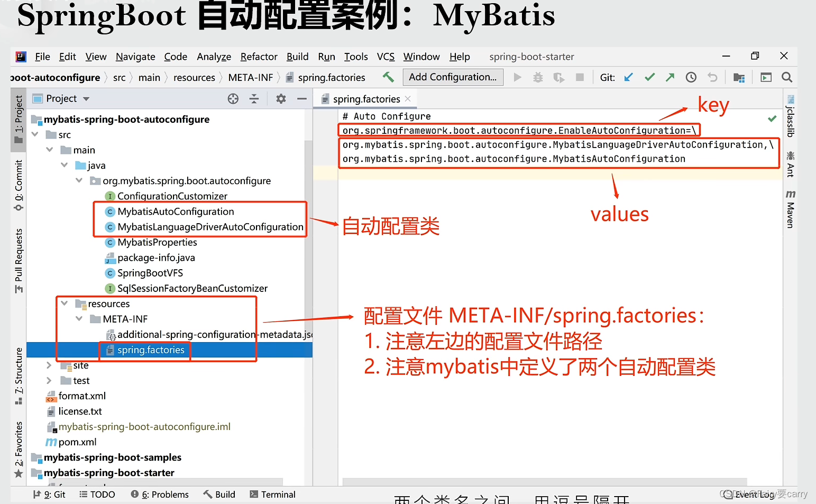
Task: Collapse the resources folder node
Action: [65, 303]
